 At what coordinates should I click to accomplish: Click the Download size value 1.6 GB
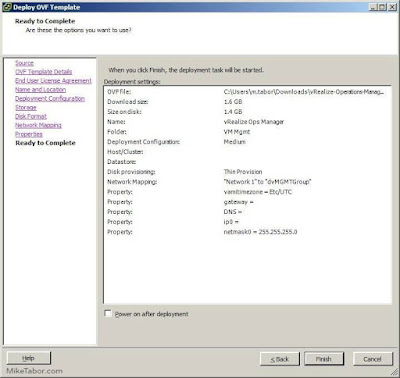click(233, 102)
